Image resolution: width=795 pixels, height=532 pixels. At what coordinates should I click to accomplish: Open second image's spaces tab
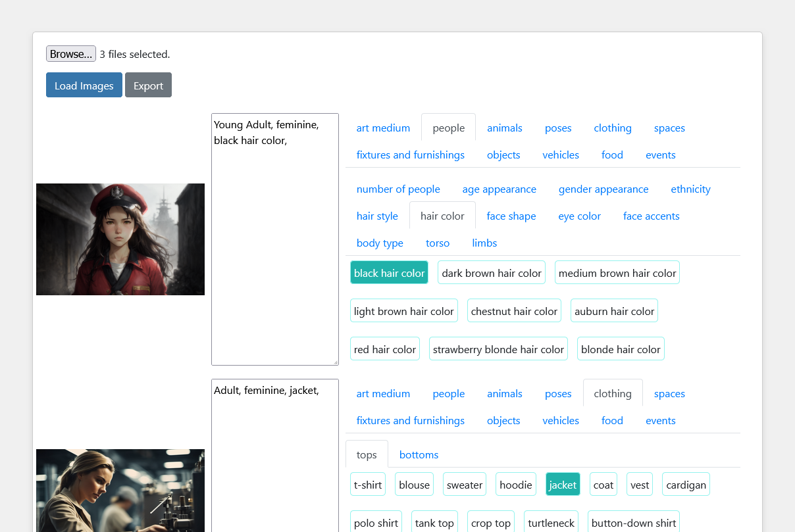point(669,393)
